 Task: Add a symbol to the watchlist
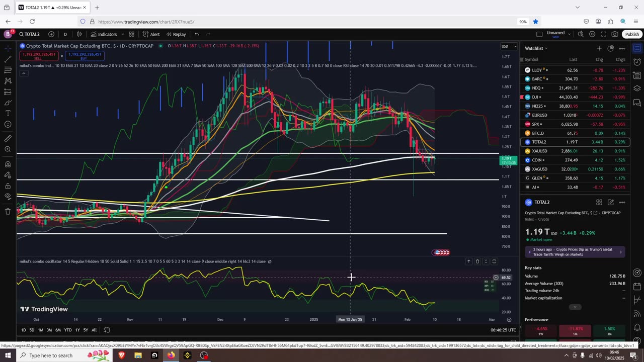click(x=599, y=48)
